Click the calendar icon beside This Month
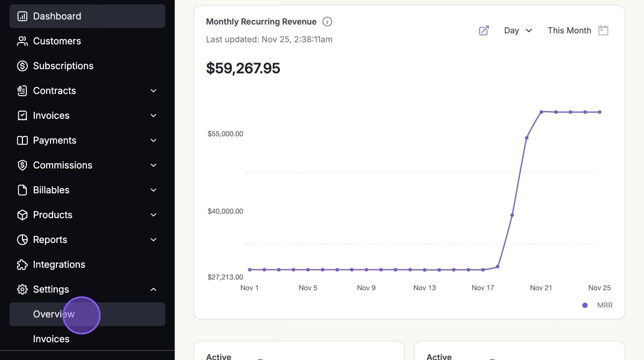 tap(603, 31)
